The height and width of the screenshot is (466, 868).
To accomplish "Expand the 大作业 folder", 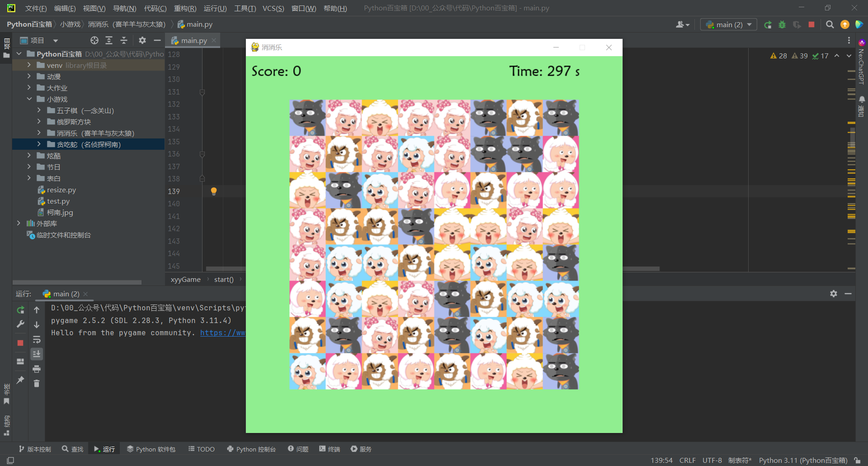I will [x=29, y=88].
